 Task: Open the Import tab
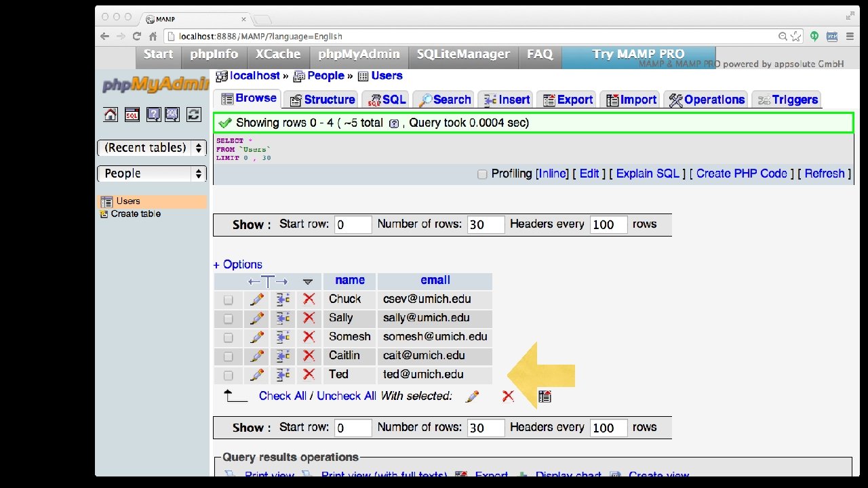tap(630, 100)
